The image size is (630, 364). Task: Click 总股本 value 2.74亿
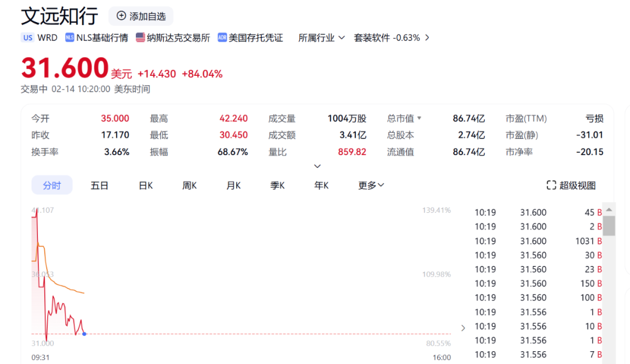(x=471, y=135)
